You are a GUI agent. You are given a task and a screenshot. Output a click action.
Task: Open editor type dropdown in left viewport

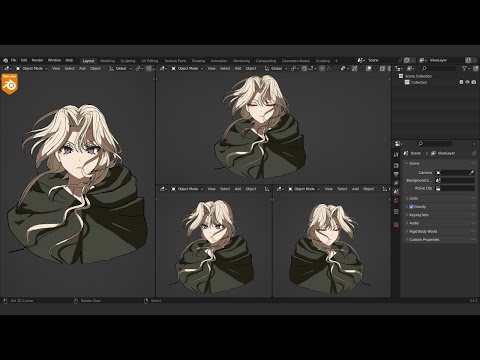point(8,68)
